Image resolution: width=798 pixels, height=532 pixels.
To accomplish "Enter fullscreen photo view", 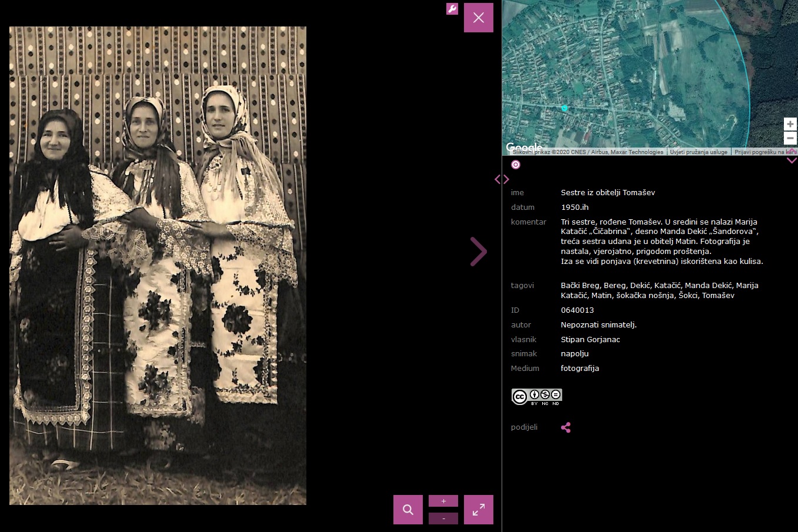I will (478, 510).
